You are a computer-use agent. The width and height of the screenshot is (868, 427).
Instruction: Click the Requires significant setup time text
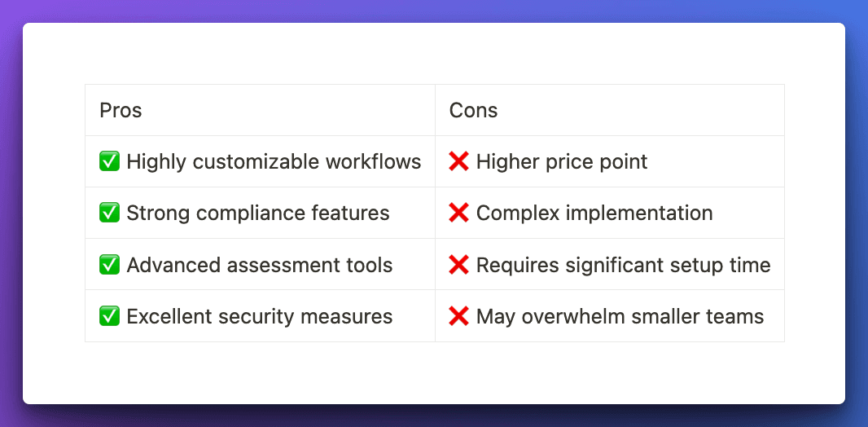[x=623, y=265]
